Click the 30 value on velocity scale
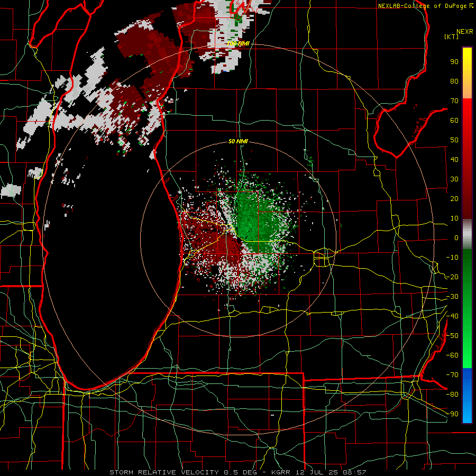The image size is (476, 476). [x=454, y=179]
